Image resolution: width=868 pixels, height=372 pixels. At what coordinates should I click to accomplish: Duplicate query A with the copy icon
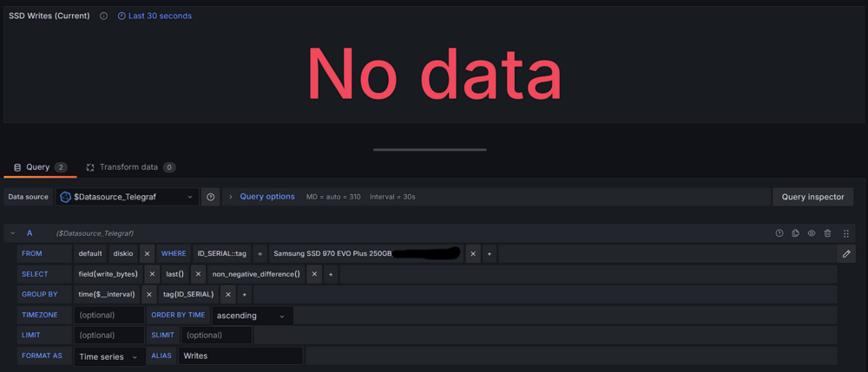tap(795, 233)
